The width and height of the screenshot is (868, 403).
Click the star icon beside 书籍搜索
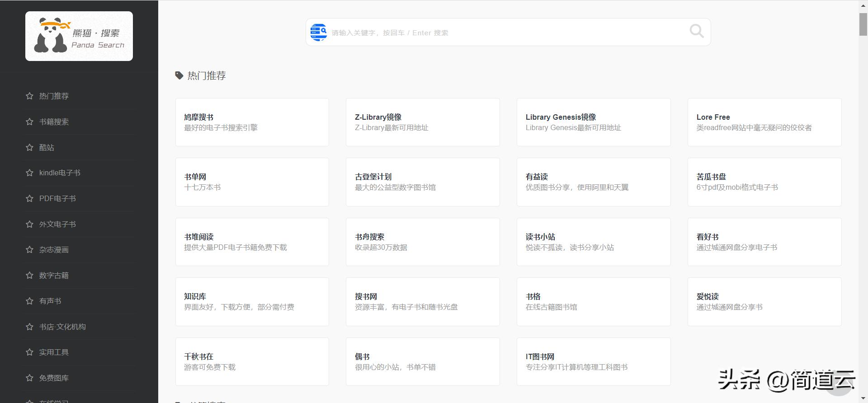[x=29, y=122]
